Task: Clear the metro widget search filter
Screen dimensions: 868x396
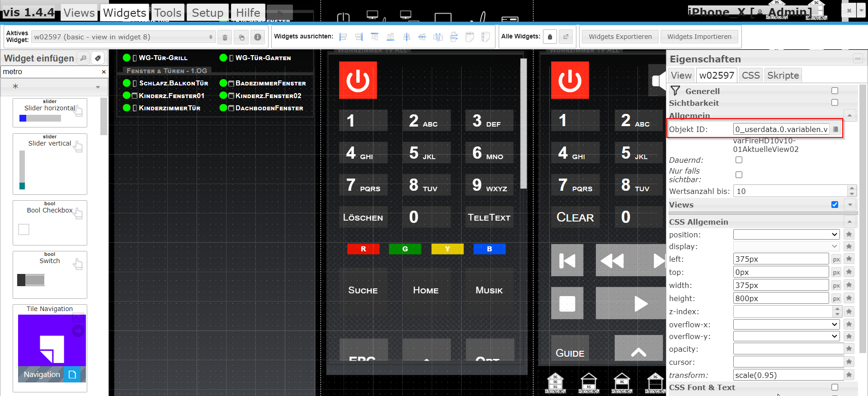Action: tap(104, 71)
